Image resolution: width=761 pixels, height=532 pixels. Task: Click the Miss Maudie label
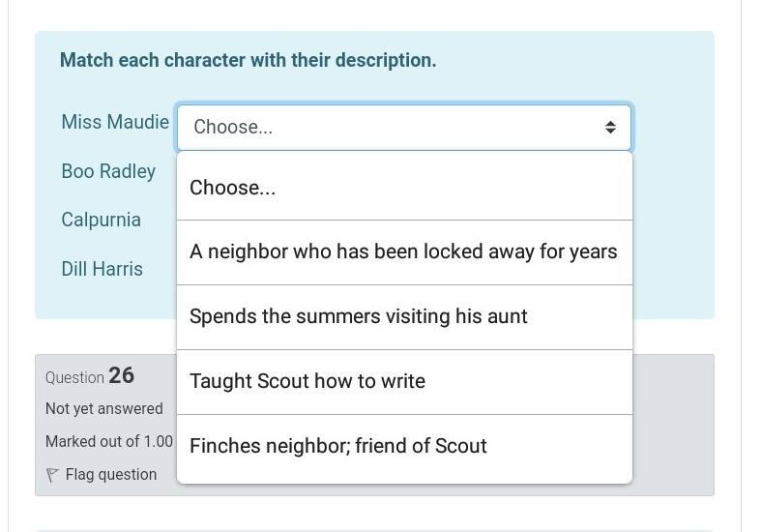click(x=114, y=122)
